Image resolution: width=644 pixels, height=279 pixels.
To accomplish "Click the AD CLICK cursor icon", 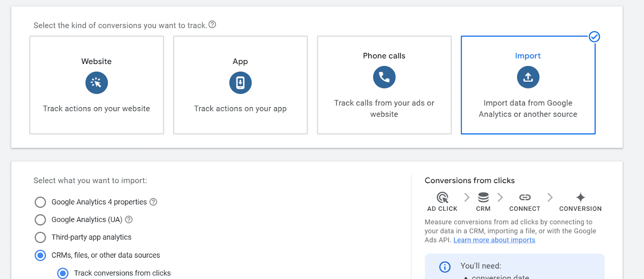I will [442, 197].
